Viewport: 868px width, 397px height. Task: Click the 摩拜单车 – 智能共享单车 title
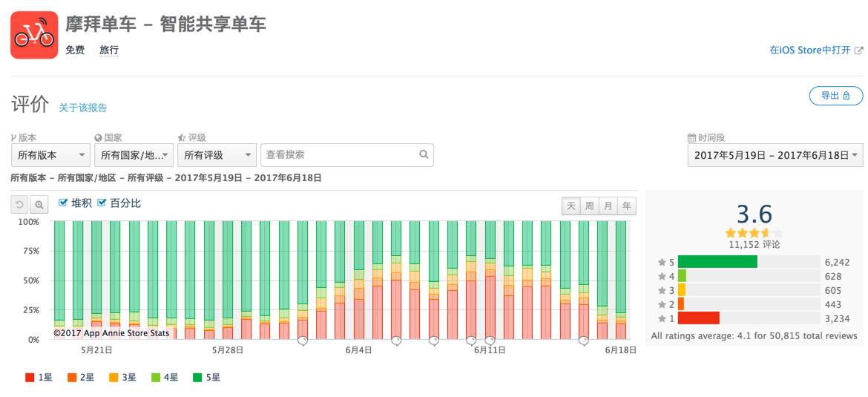165,24
